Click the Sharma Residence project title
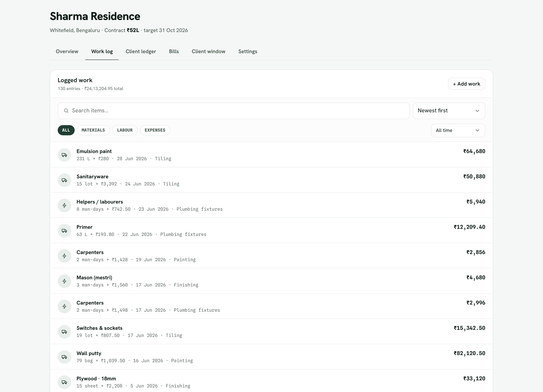 (95, 16)
